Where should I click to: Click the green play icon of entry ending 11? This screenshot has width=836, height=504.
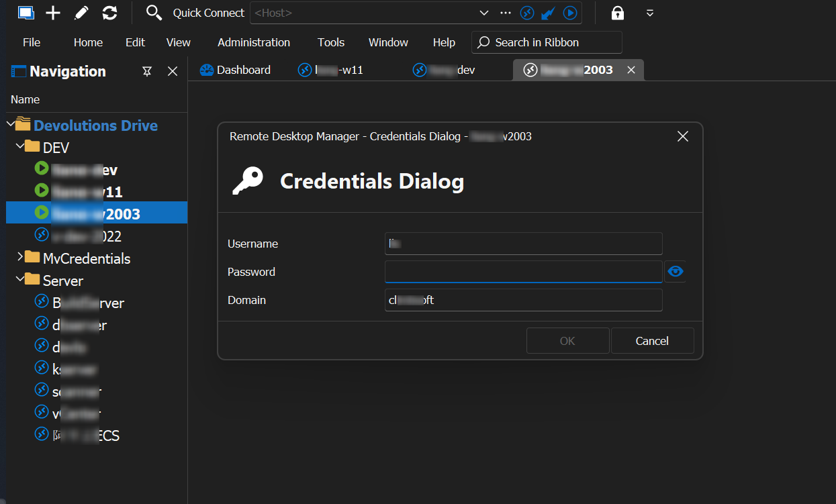(x=42, y=191)
